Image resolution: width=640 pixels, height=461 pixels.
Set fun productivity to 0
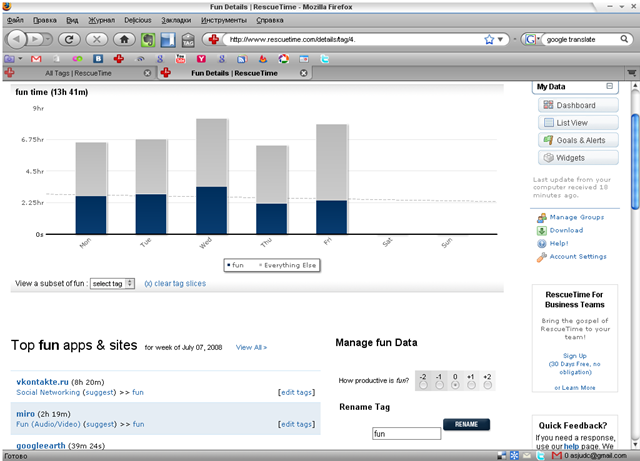(x=455, y=385)
